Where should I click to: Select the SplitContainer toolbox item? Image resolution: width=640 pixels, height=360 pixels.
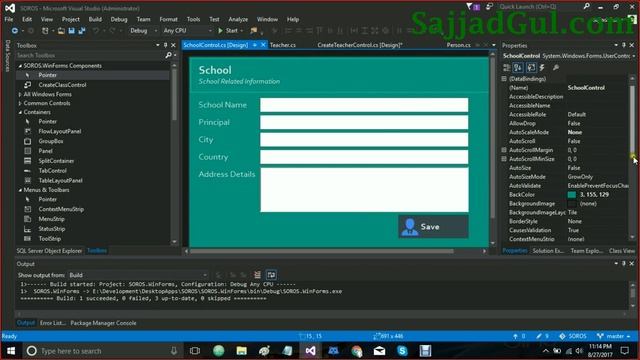pos(56,161)
